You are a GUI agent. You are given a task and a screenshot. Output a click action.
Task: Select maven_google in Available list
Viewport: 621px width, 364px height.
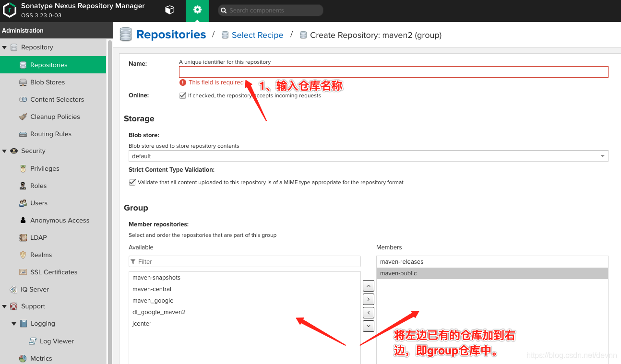[245, 301]
